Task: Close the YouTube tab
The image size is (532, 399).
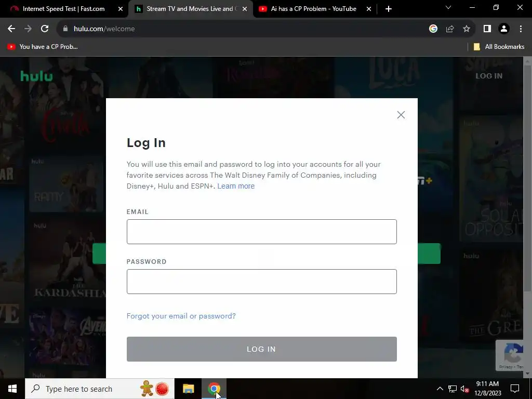Action: point(369,9)
